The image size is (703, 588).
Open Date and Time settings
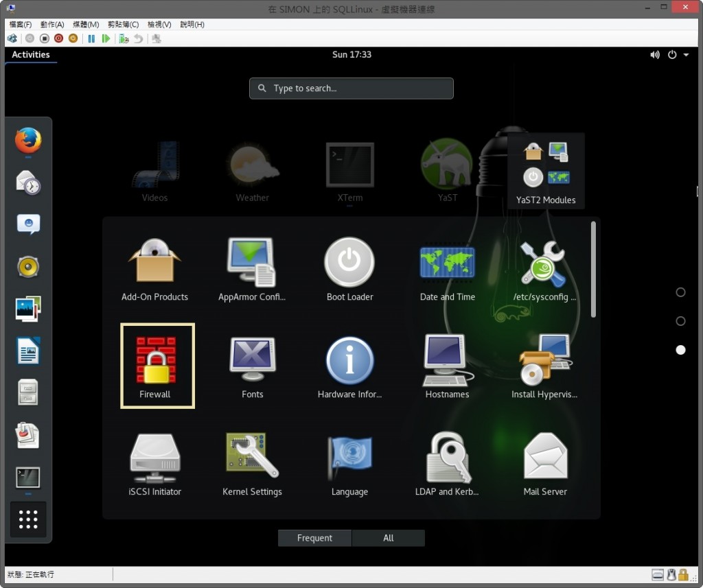(447, 269)
